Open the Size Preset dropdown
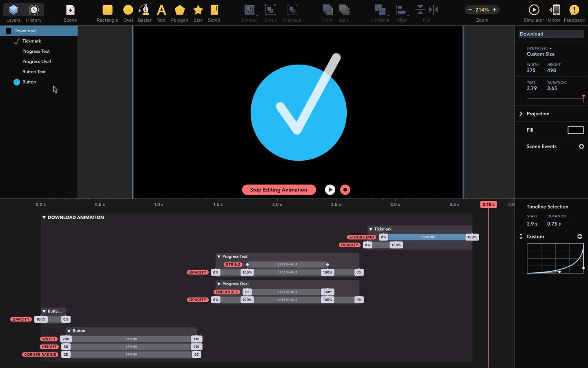The width and height of the screenshot is (588, 368). (x=539, y=48)
